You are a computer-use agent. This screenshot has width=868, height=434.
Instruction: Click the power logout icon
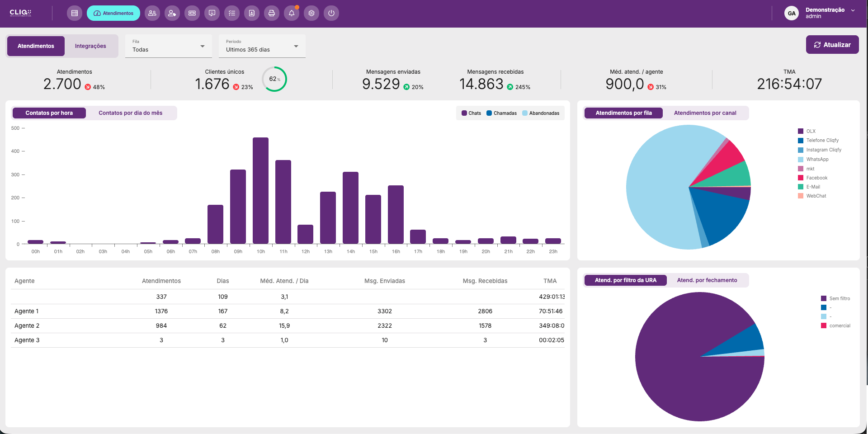pyautogui.click(x=331, y=13)
